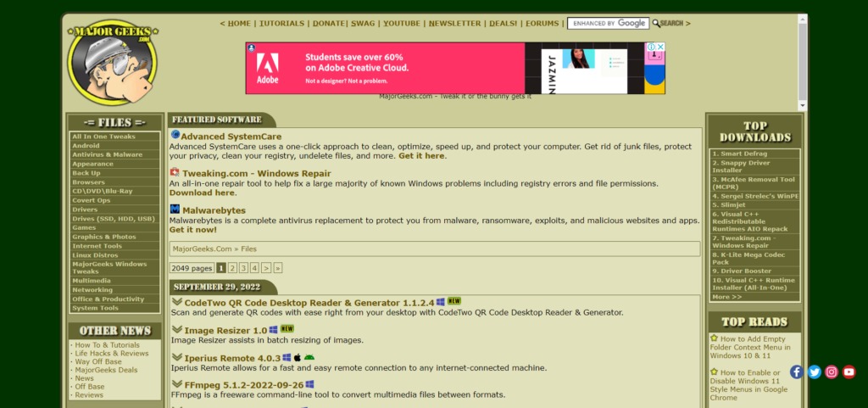
Task: Click NEW badge beside CodeTwo QR Code
Action: 454,301
